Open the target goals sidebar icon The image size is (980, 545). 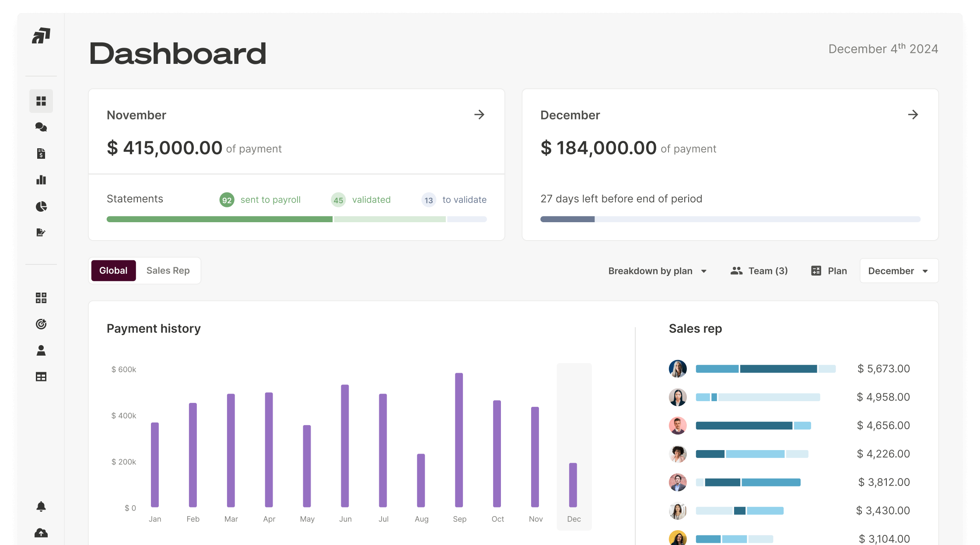click(41, 324)
